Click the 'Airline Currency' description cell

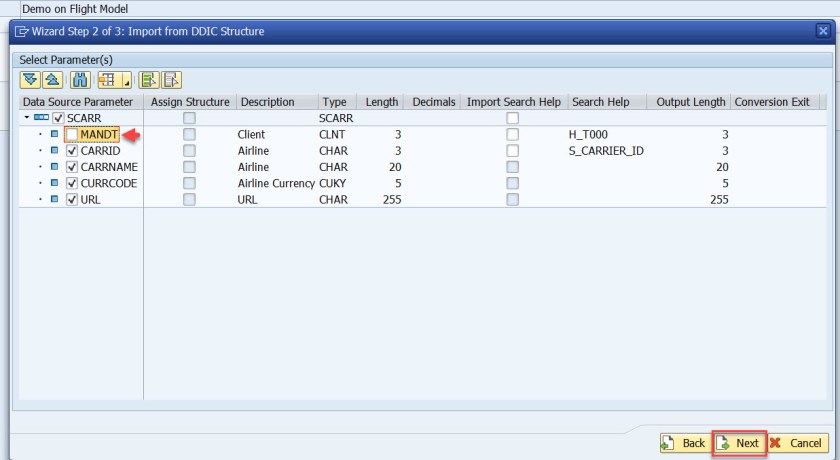pyautogui.click(x=276, y=184)
